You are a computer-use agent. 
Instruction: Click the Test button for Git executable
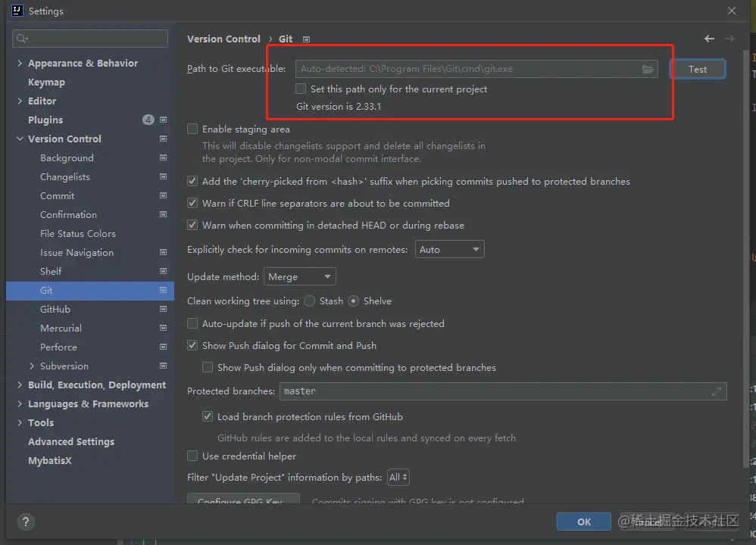click(697, 70)
